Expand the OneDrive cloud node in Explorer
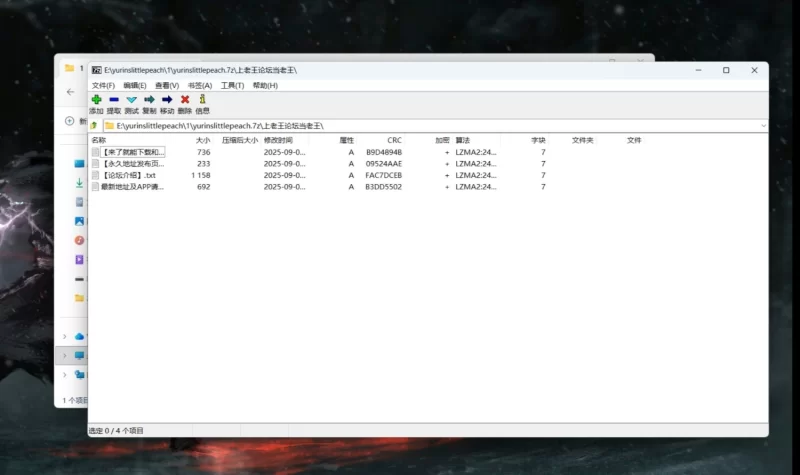Screen dimensions: 800x475 tap(65, 336)
